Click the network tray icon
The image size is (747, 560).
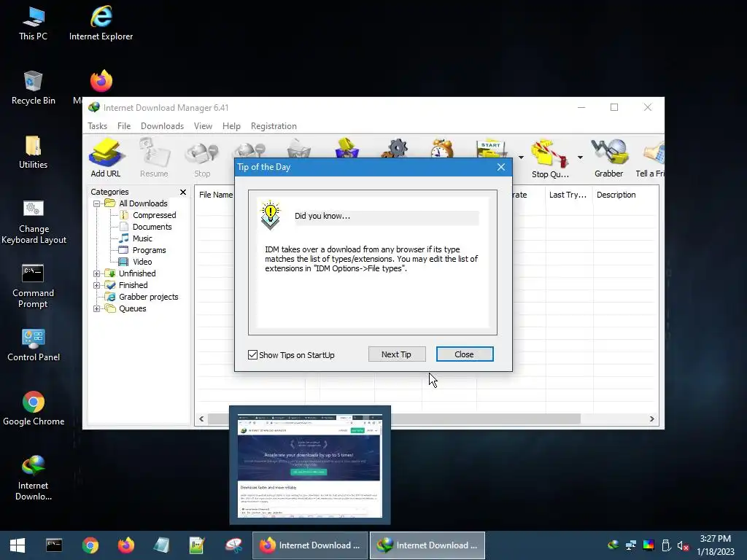(631, 545)
